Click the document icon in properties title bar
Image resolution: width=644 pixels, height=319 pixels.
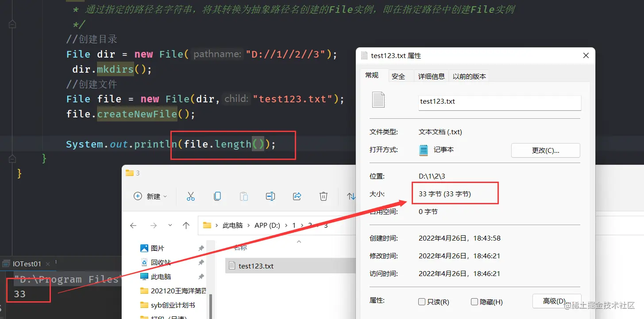364,55
